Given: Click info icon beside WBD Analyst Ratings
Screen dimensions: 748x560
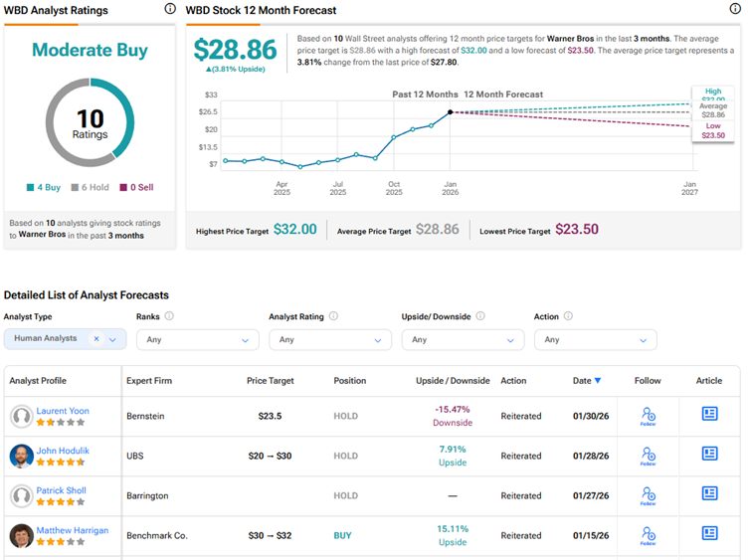Looking at the screenshot, I should pos(170,9).
